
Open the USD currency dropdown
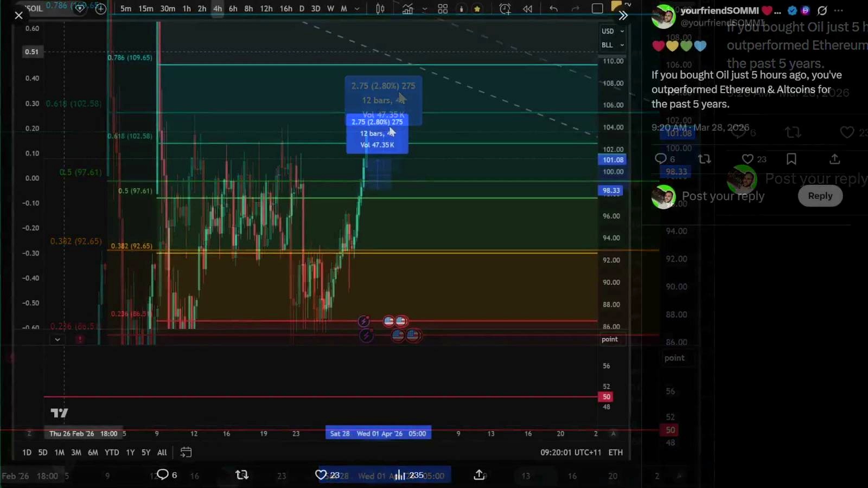click(613, 31)
